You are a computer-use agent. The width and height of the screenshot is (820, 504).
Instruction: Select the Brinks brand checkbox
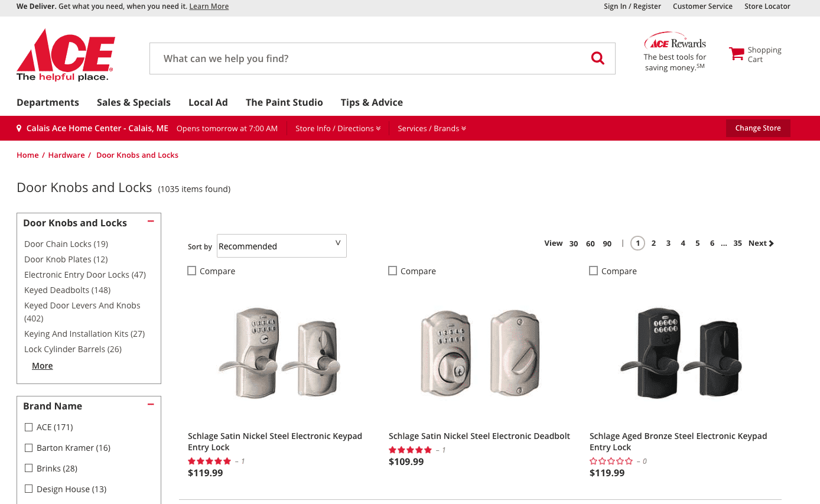28,468
